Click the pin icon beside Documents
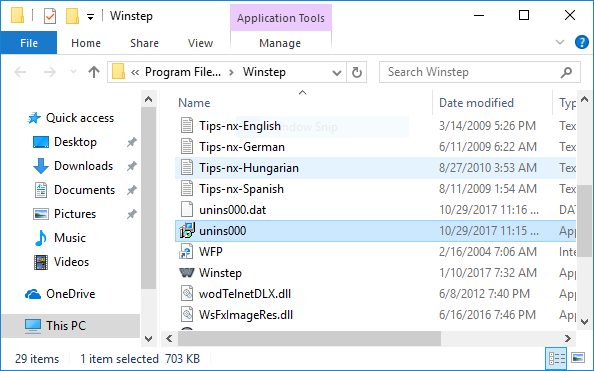594x371 pixels. (131, 190)
